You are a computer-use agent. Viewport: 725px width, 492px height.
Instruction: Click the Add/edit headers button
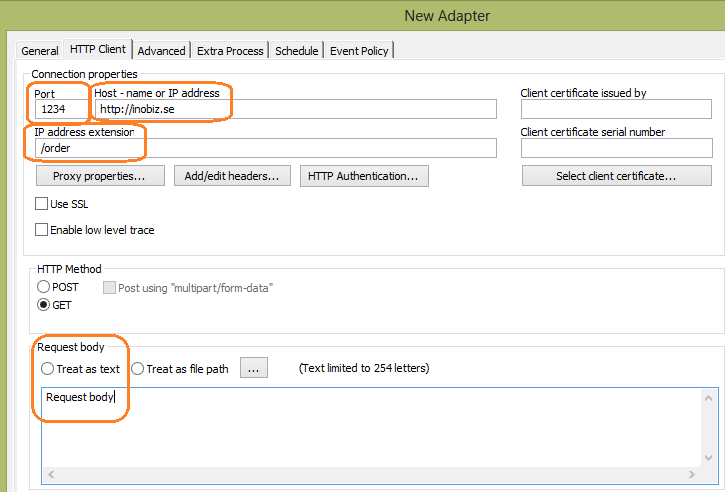232,176
